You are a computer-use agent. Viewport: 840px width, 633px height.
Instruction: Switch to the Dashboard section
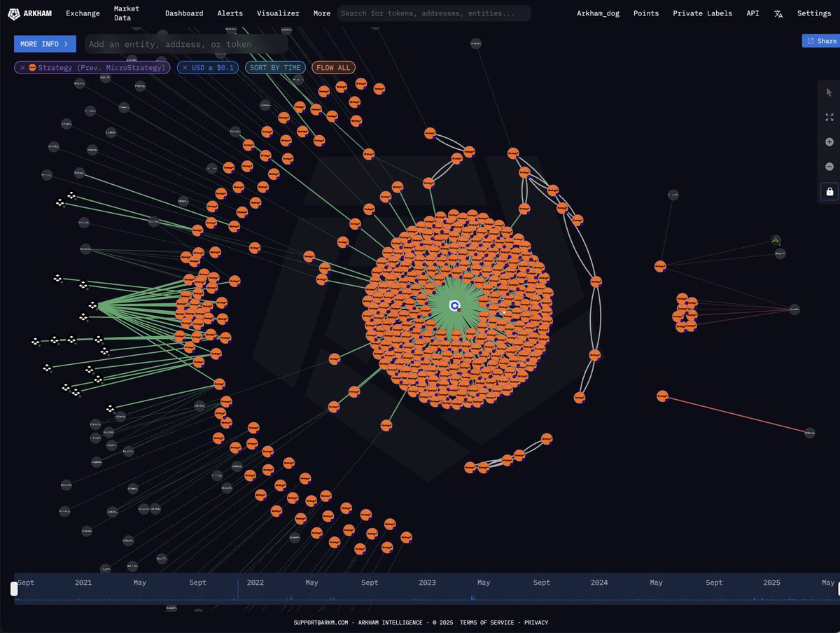pyautogui.click(x=183, y=13)
